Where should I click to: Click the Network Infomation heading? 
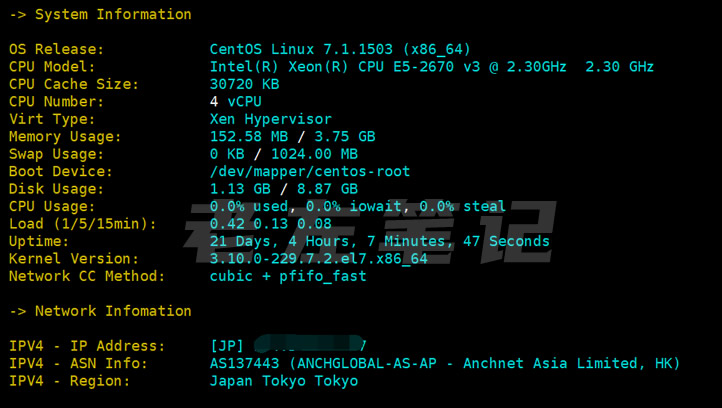tap(112, 311)
